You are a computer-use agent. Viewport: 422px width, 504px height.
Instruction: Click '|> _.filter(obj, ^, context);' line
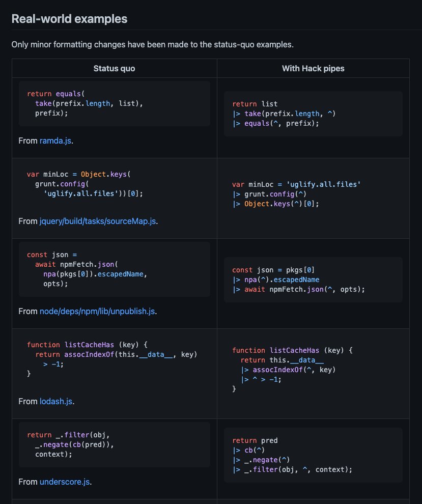click(x=292, y=469)
